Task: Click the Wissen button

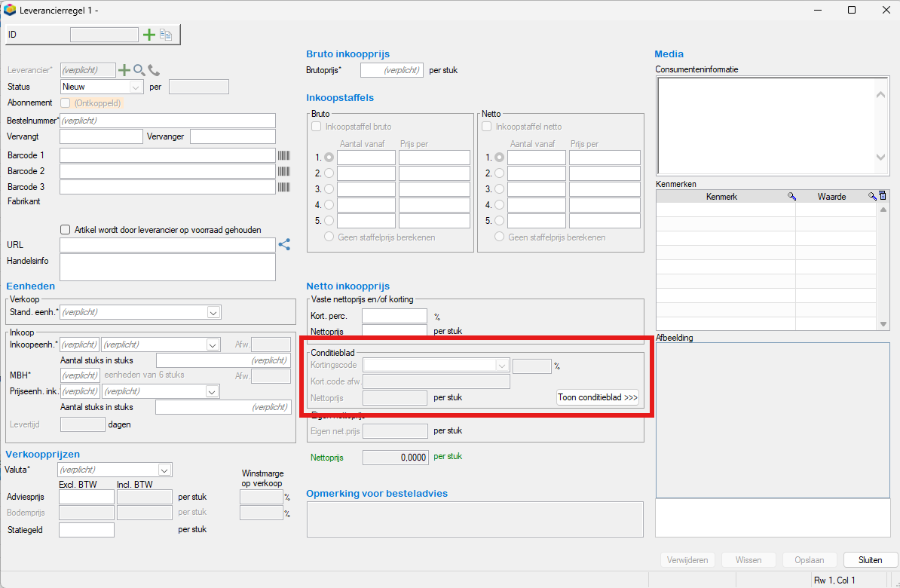Action: [x=748, y=560]
